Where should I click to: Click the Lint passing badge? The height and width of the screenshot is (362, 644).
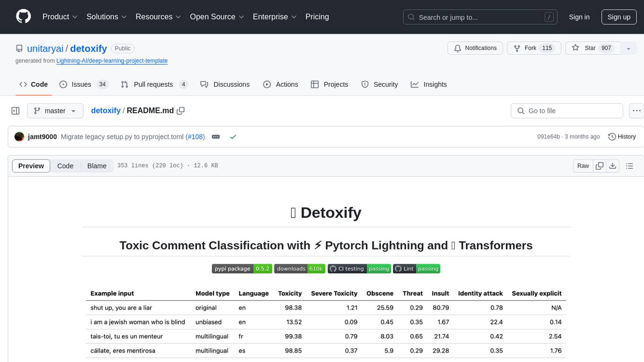417,269
